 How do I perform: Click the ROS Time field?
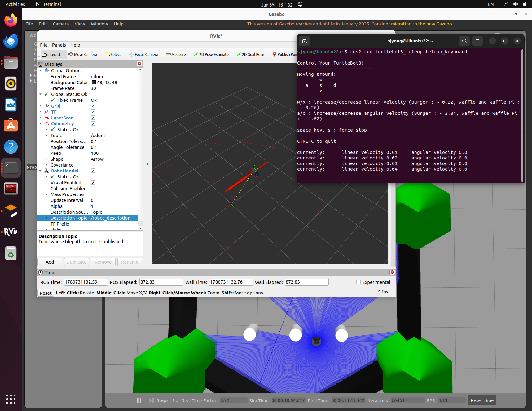[x=86, y=282]
